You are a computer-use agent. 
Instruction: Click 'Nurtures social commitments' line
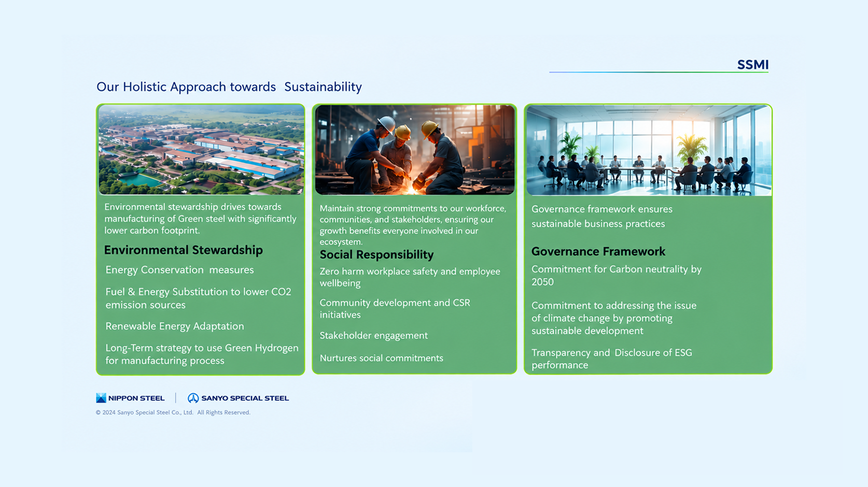(x=381, y=358)
